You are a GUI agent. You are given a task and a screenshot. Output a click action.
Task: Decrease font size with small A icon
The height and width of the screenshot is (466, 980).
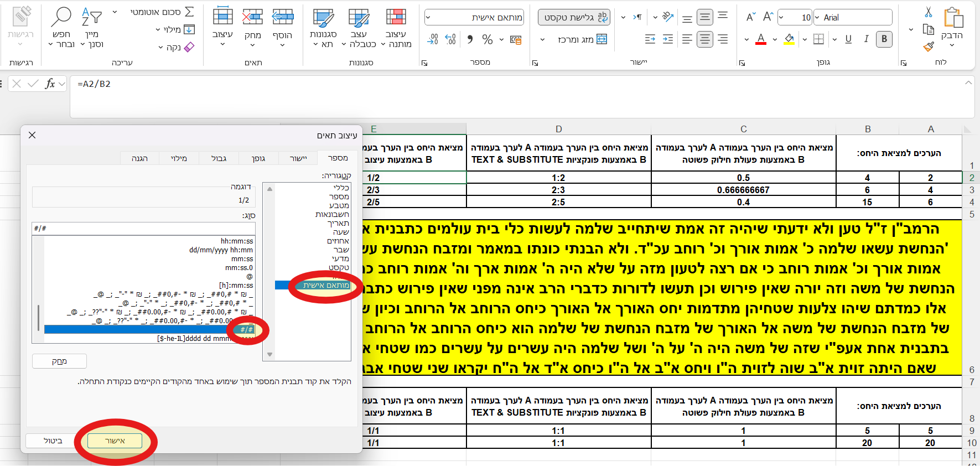click(750, 17)
